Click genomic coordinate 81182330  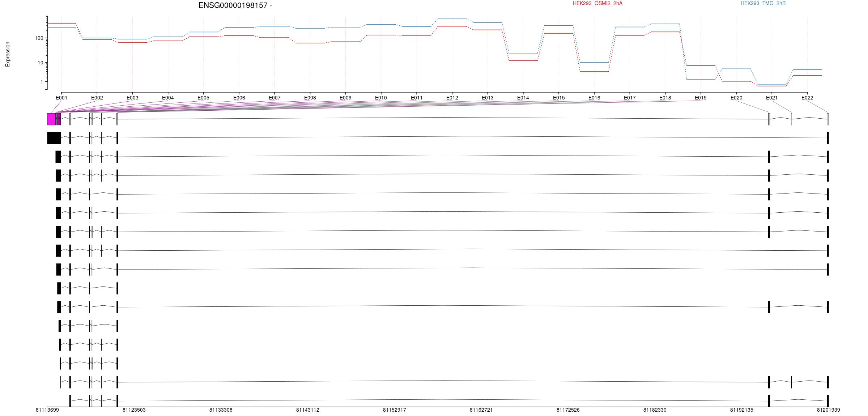point(655,410)
